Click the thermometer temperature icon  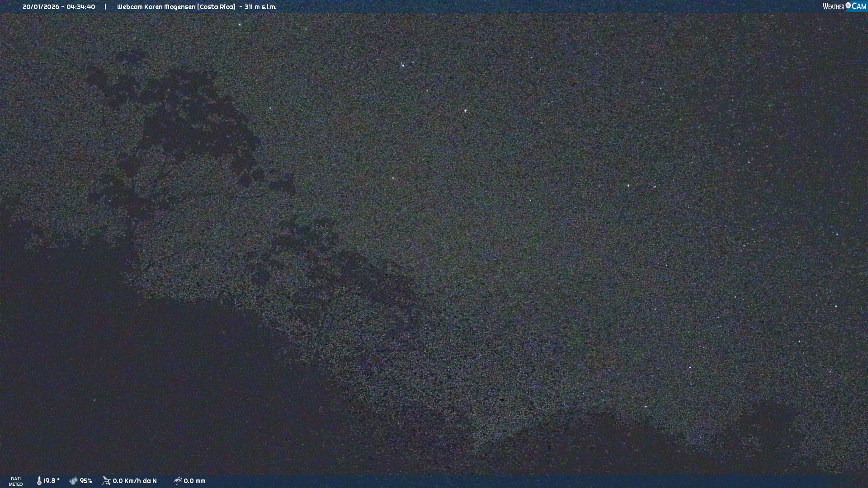point(39,481)
